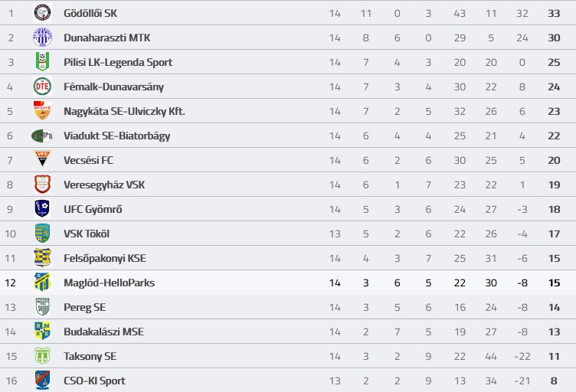The width and height of the screenshot is (576, 392).
Task: Open the UFC Gyömrő team page
Action: (93, 209)
